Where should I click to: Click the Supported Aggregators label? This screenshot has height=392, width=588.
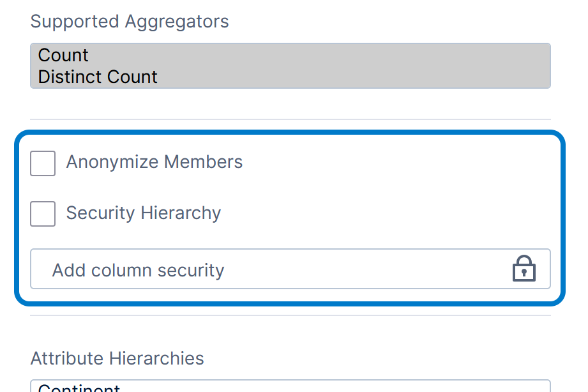(x=130, y=21)
